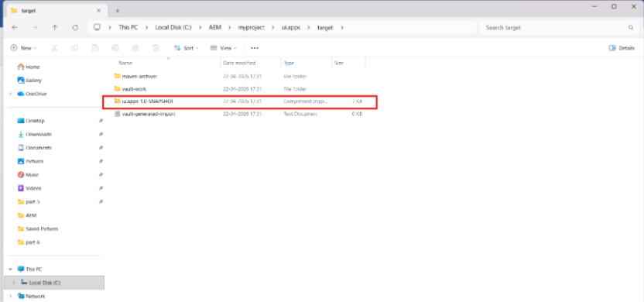Open the Sort dropdown
644x302 pixels.
(186, 48)
